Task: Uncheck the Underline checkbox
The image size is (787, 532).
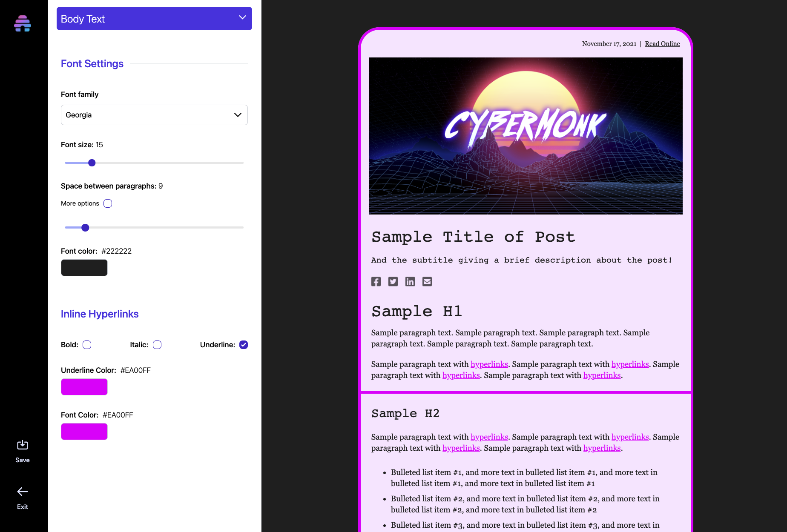Action: 244,345
